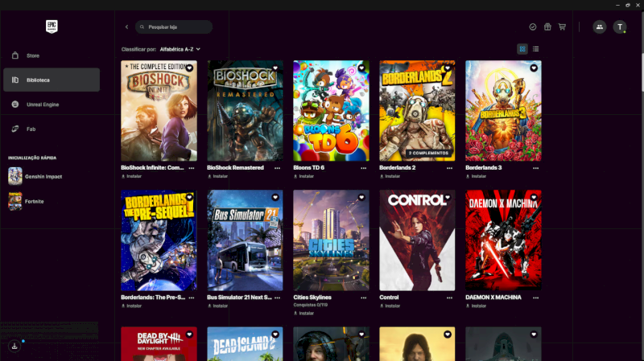
Task: Open the profile avatar T
Action: pos(620,27)
